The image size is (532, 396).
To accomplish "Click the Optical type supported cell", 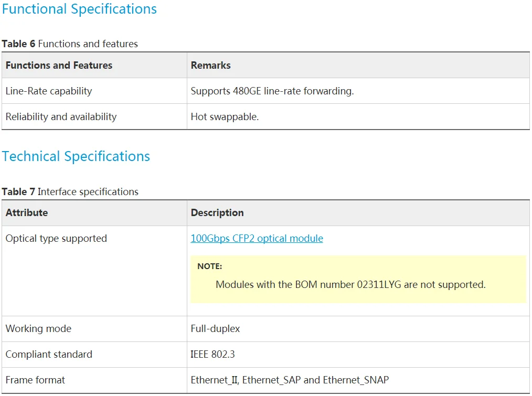I will point(94,271).
